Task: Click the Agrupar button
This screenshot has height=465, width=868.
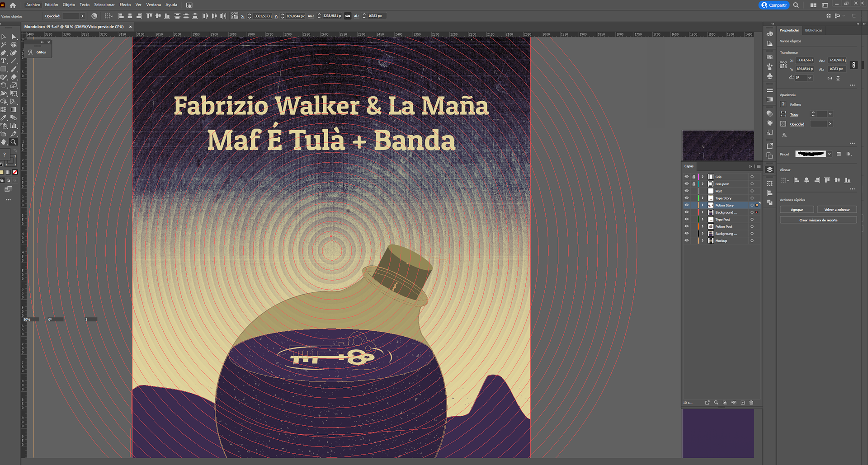Action: [797, 210]
